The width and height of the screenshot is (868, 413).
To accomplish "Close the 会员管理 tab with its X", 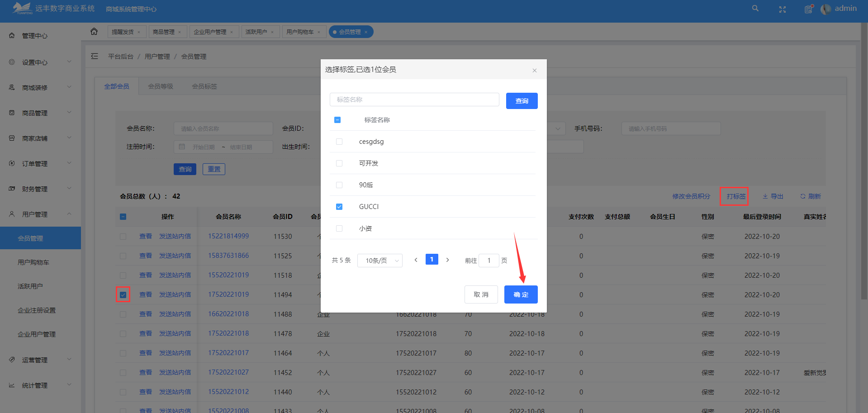I will click(366, 32).
